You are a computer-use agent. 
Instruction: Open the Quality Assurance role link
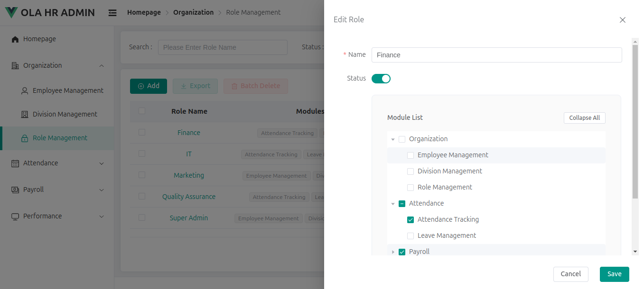189,197
